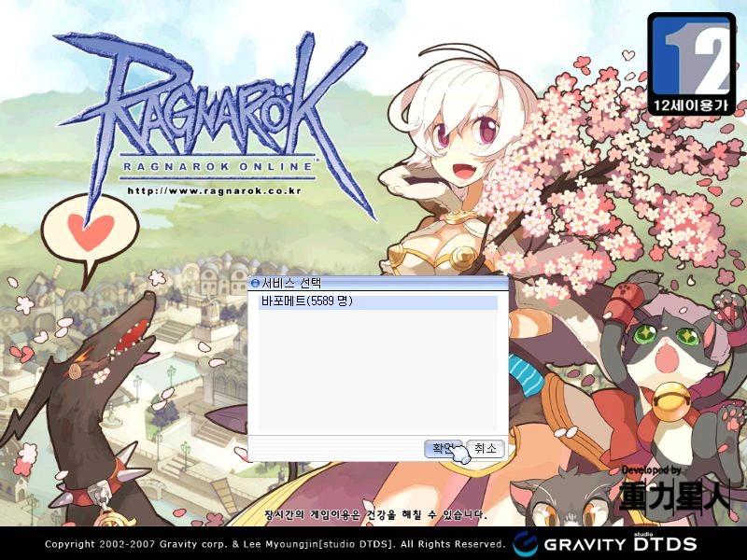Cancel service selection with 취소 button

[485, 449]
